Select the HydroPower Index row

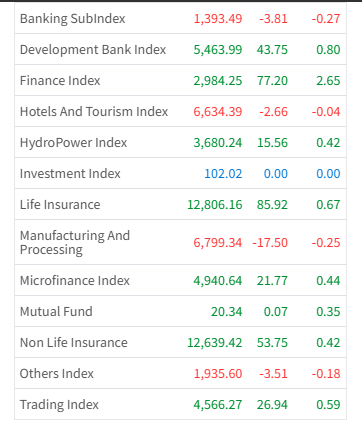pos(180,142)
